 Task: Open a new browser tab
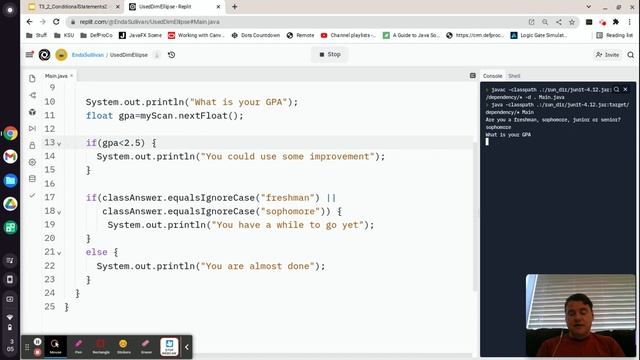tap(234, 7)
